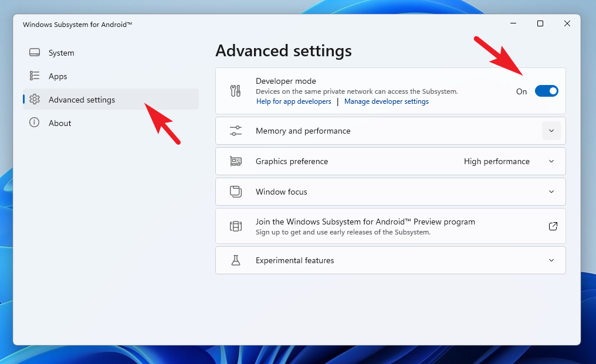This screenshot has height=364, width=596.
Task: Select the Advanced settings nav label
Action: point(82,100)
